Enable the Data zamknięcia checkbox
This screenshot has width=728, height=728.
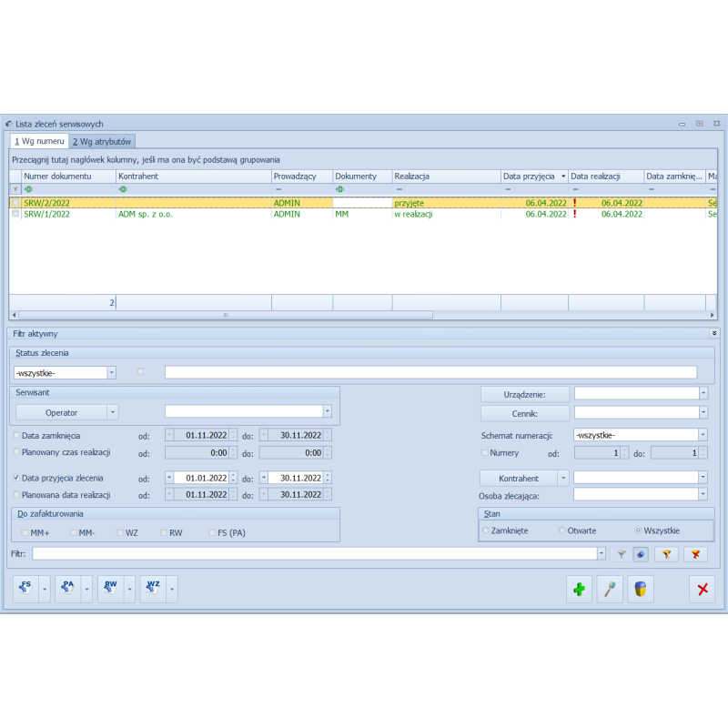coord(16,435)
